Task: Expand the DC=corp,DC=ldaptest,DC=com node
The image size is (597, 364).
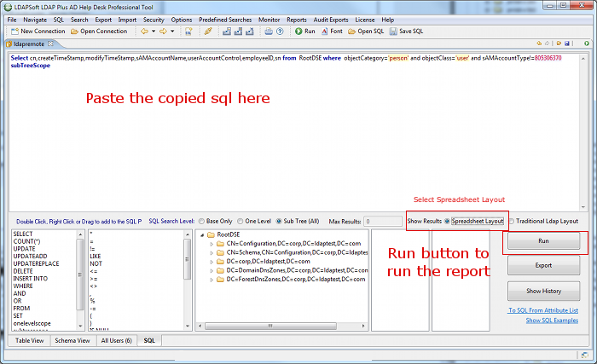Action: point(212,262)
